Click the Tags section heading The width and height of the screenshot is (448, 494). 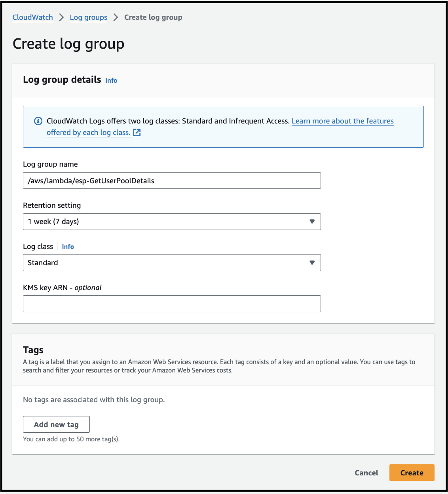coord(33,350)
